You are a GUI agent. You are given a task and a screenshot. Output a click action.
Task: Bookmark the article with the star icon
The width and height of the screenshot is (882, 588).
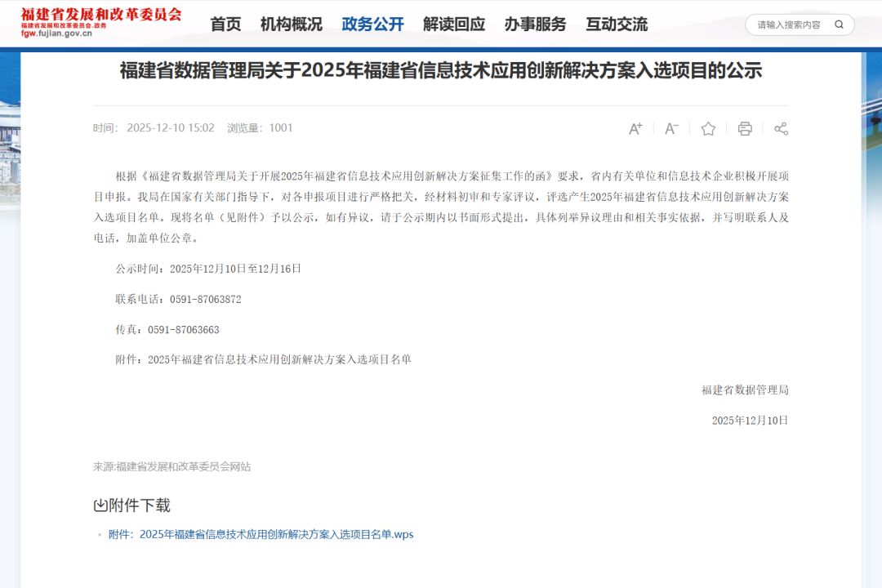[x=708, y=128]
